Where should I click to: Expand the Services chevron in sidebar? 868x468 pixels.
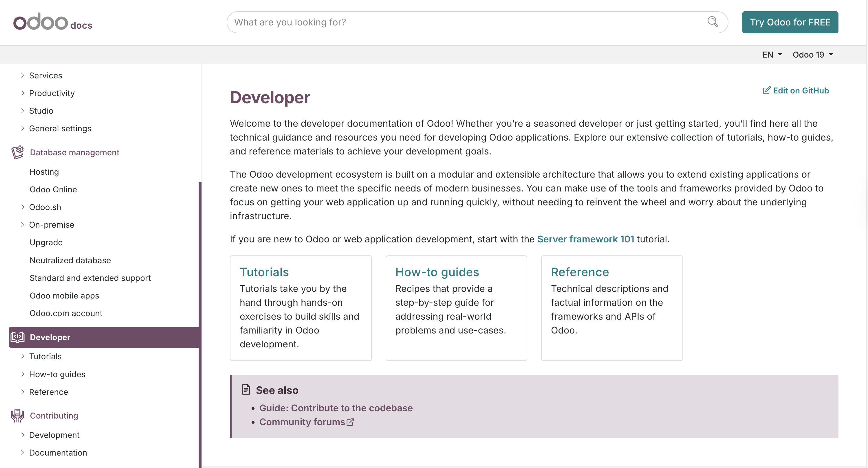click(x=23, y=75)
